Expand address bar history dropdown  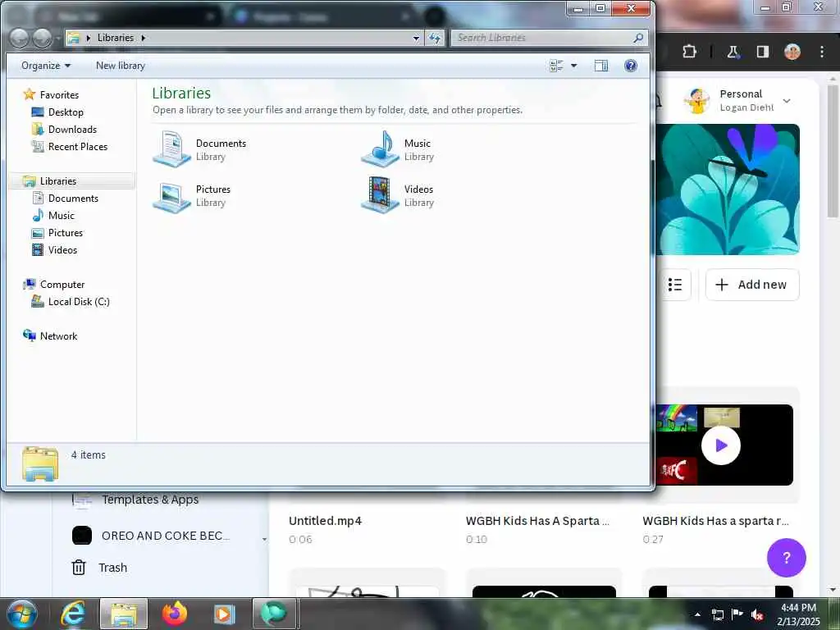[416, 38]
